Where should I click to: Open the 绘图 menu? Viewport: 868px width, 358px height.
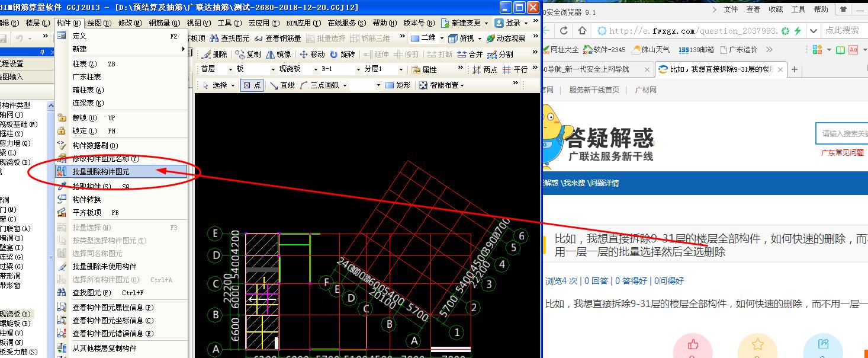click(99, 23)
